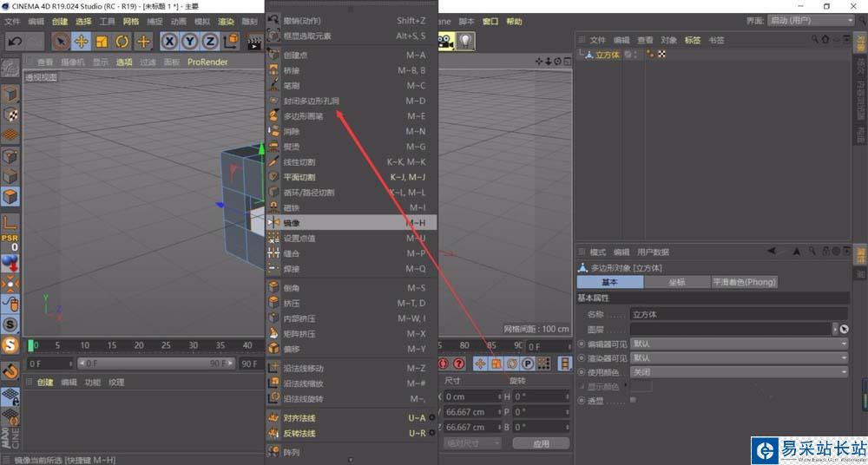Toggle the Z axis lock
This screenshot has width=868, height=465.
pos(210,41)
